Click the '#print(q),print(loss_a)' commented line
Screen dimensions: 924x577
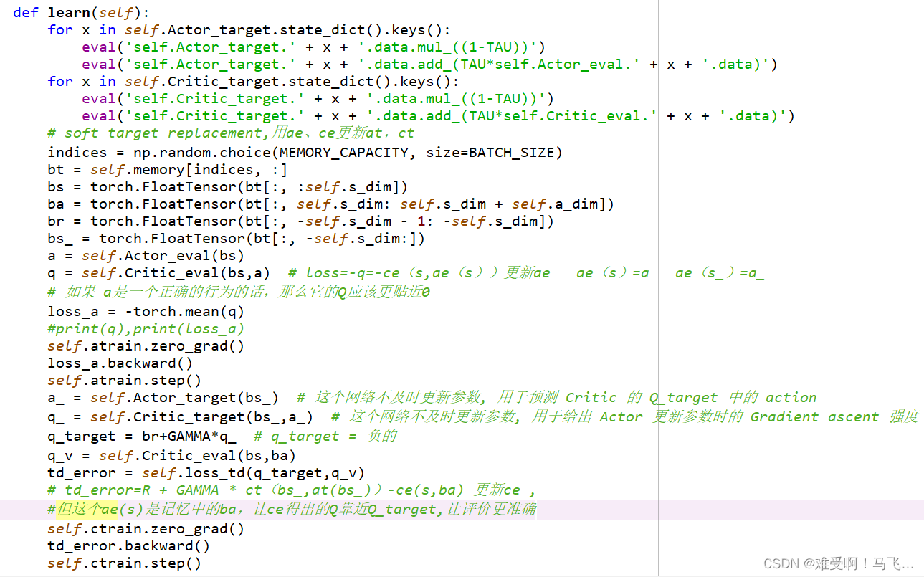click(146, 328)
